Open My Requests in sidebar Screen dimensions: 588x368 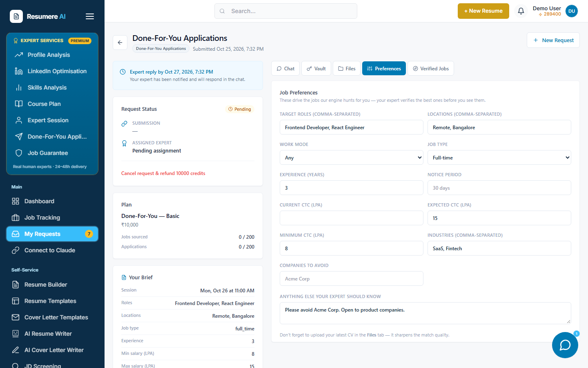click(x=52, y=234)
